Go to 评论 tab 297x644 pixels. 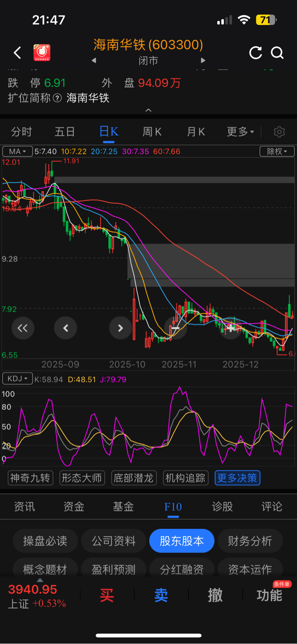(272, 507)
